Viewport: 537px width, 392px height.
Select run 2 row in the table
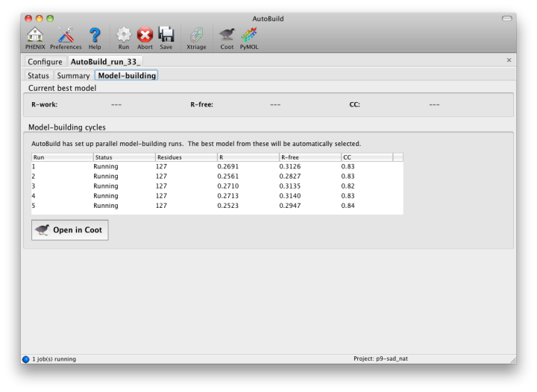[x=216, y=177]
